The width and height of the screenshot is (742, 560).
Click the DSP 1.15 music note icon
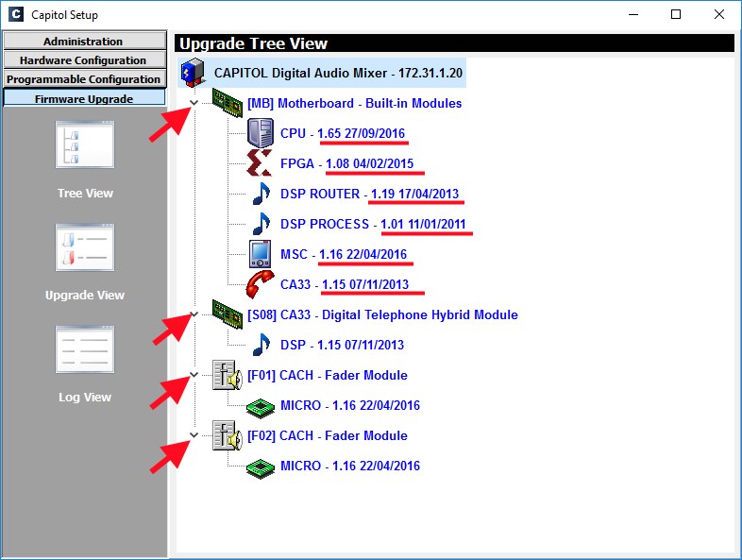(x=261, y=344)
